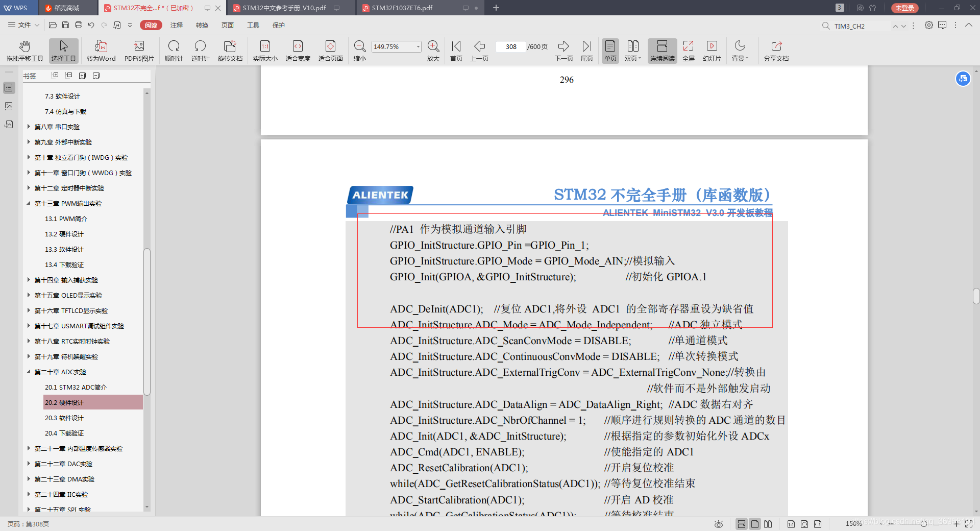The image size is (980, 531).
Task: Adjust the status bar zoom slider handle
Action: click(923, 524)
